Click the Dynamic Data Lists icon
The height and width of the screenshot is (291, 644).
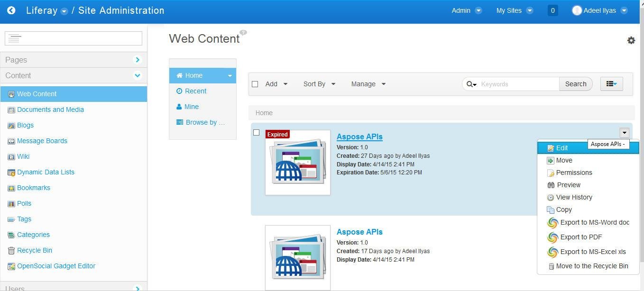coord(11,173)
